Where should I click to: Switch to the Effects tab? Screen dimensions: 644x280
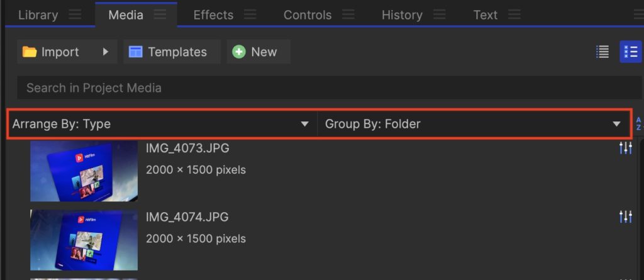(x=213, y=15)
